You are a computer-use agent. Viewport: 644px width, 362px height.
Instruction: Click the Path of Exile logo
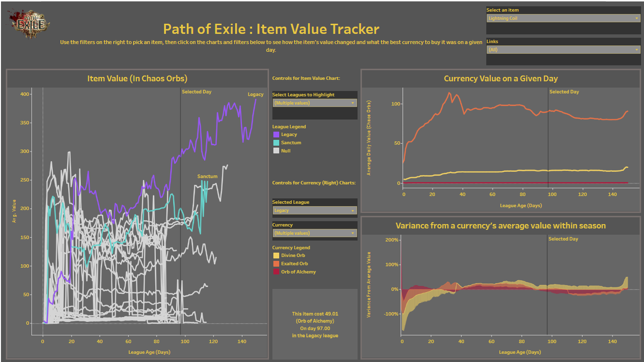point(29,24)
